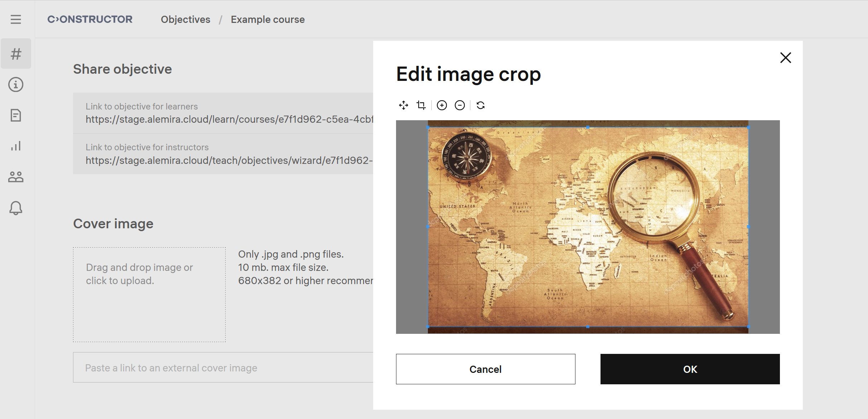Select the hashtag sidebar icon
The image size is (868, 419).
[16, 54]
